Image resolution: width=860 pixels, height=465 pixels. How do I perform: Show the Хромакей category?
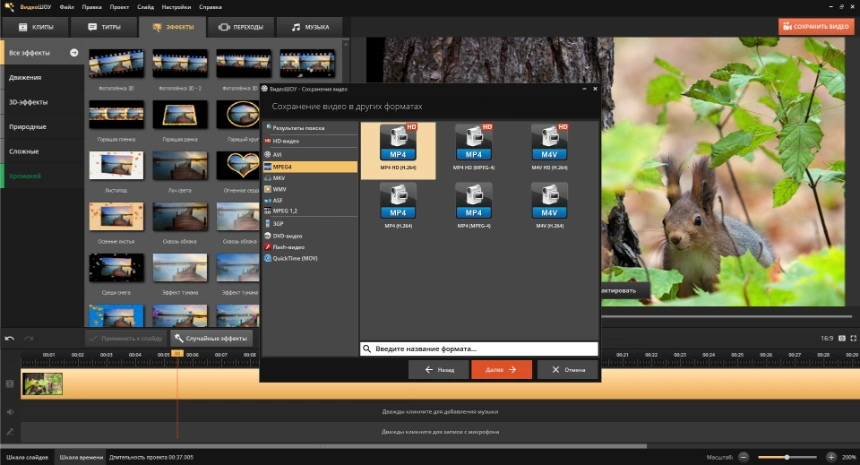coord(43,176)
